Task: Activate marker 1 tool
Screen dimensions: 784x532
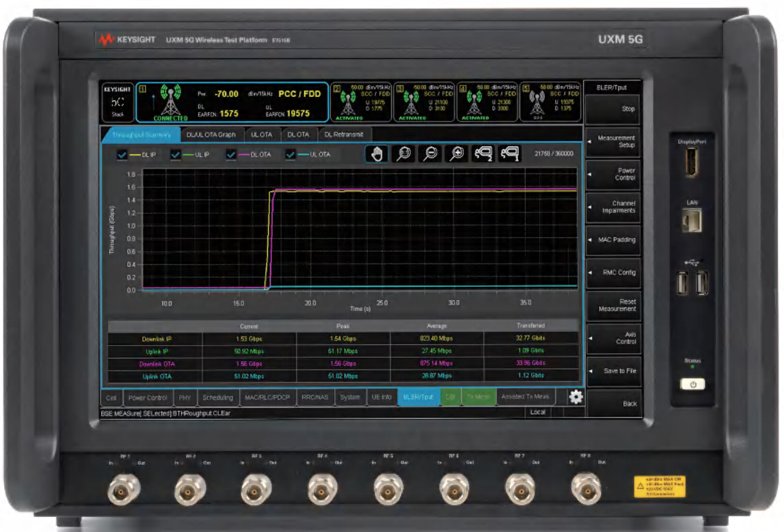Action: tap(510, 153)
